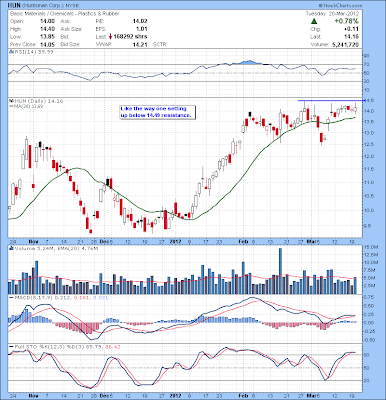Click the +0.78% percent change value
Viewport: 386px width, 400px height.
pyautogui.click(x=347, y=21)
